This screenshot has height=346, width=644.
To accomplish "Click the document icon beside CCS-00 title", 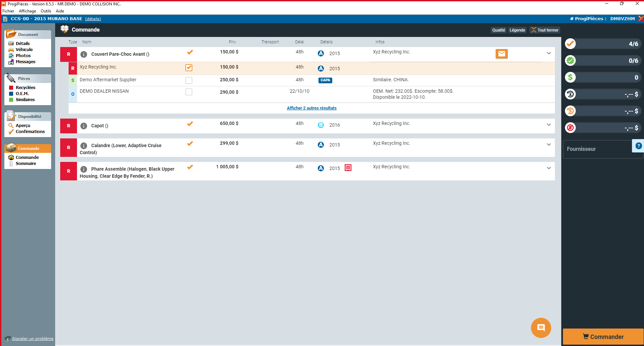I will (5, 19).
